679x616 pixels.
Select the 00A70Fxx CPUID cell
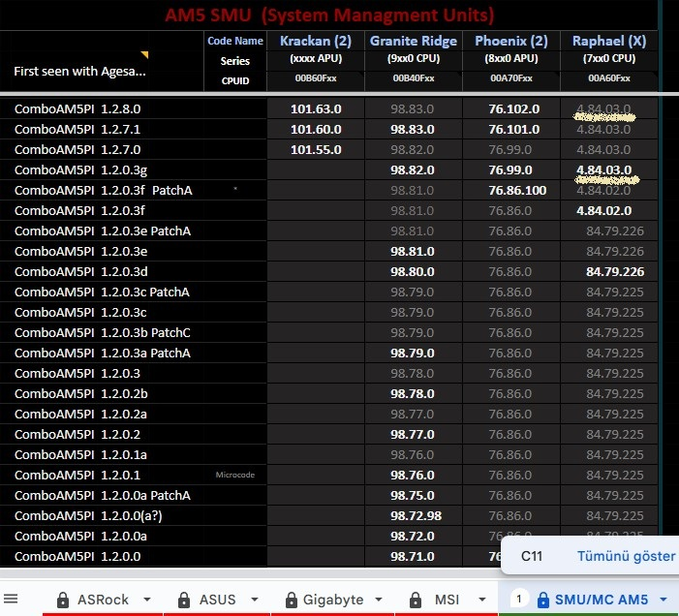tap(511, 78)
